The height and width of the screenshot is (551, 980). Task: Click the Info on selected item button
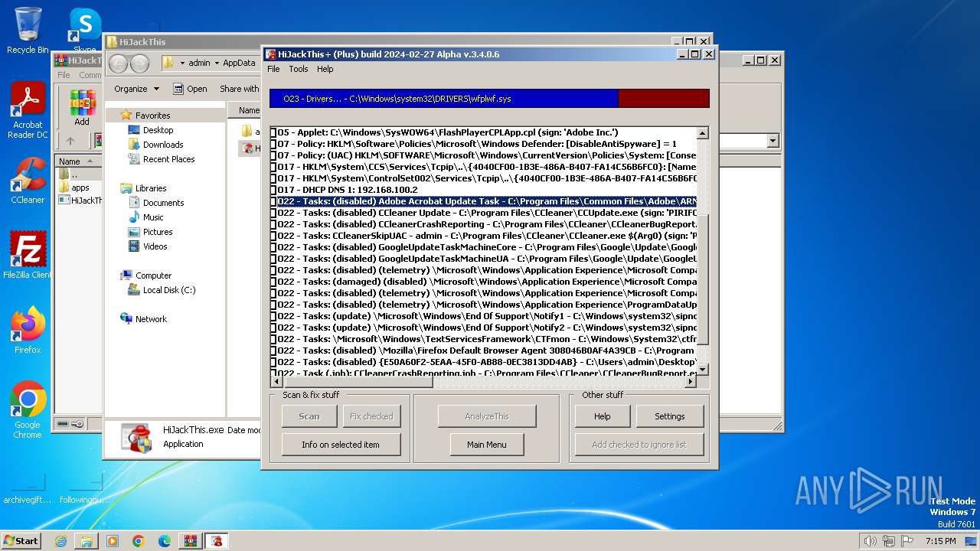(x=341, y=445)
